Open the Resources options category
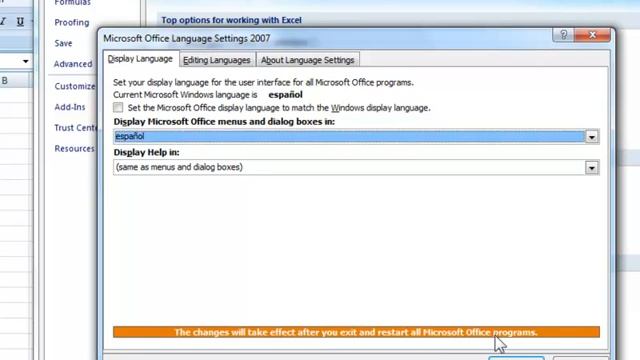Screen dimensions: 640x360 pyautogui.click(x=74, y=149)
